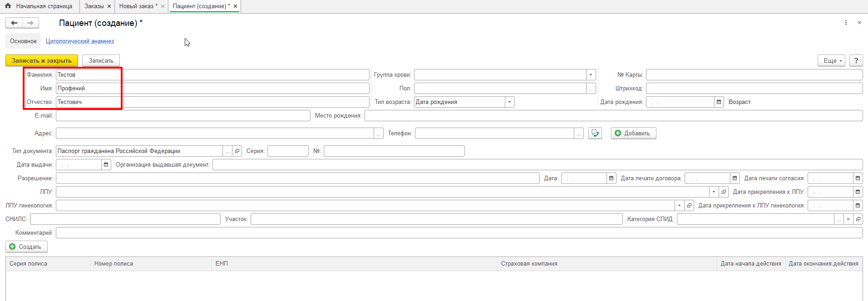868x301 pixels.
Task: Open calendar for document issue date
Action: click(x=106, y=165)
